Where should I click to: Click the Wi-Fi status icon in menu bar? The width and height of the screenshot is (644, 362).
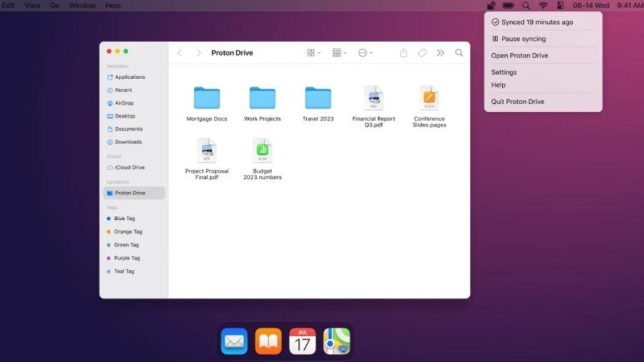point(543,6)
